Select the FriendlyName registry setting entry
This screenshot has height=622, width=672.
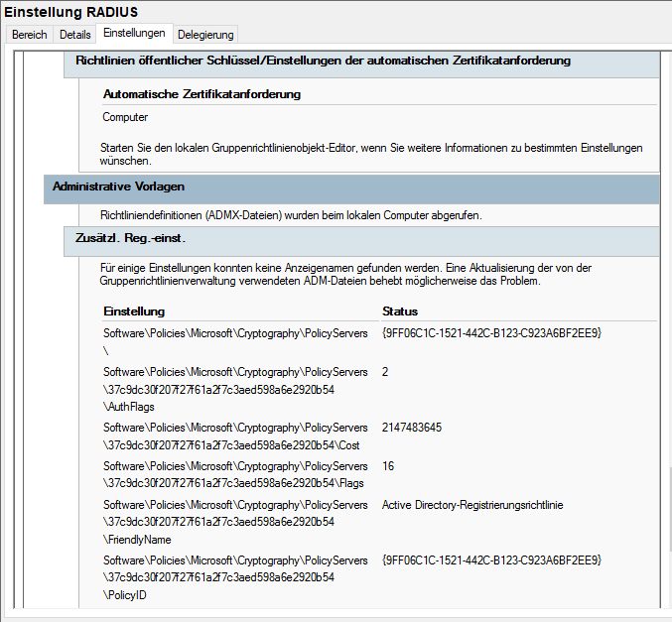(235, 522)
